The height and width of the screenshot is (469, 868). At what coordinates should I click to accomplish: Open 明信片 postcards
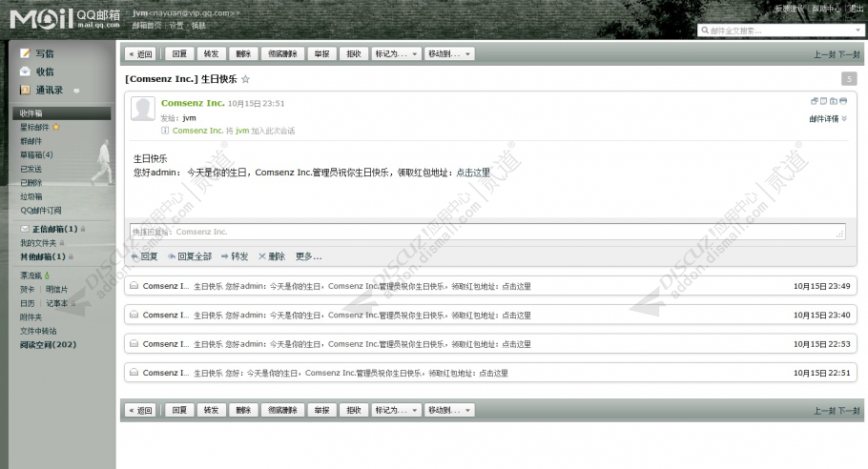[x=56, y=289]
